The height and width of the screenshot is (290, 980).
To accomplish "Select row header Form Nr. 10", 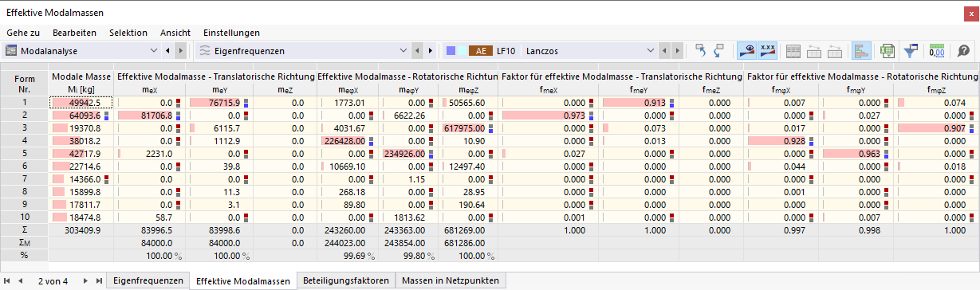I will point(25,217).
